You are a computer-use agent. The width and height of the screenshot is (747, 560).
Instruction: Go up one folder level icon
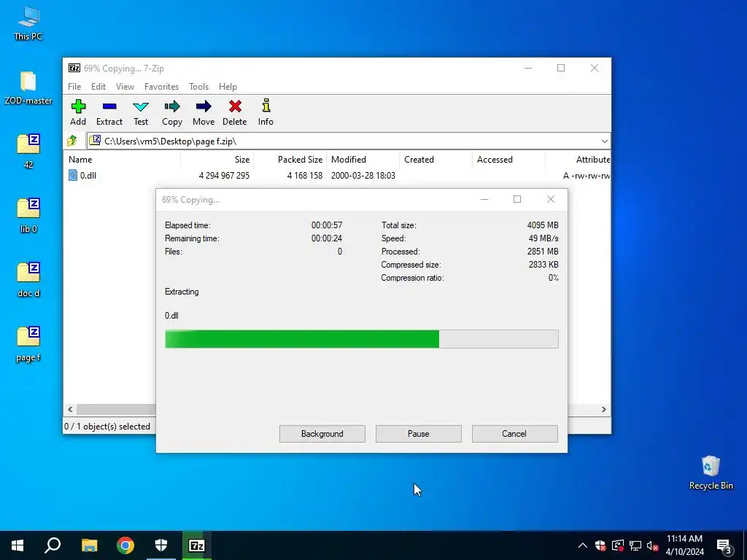click(x=72, y=141)
